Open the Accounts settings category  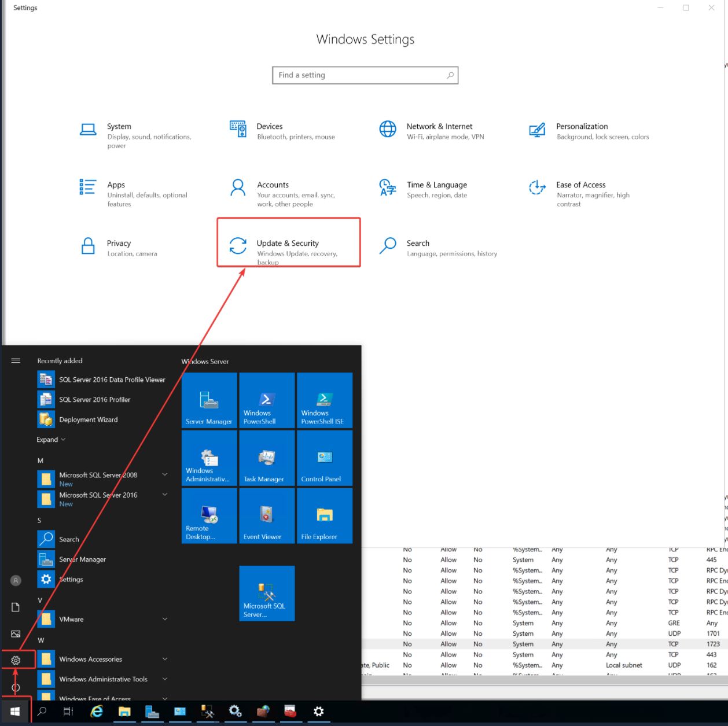click(283, 194)
